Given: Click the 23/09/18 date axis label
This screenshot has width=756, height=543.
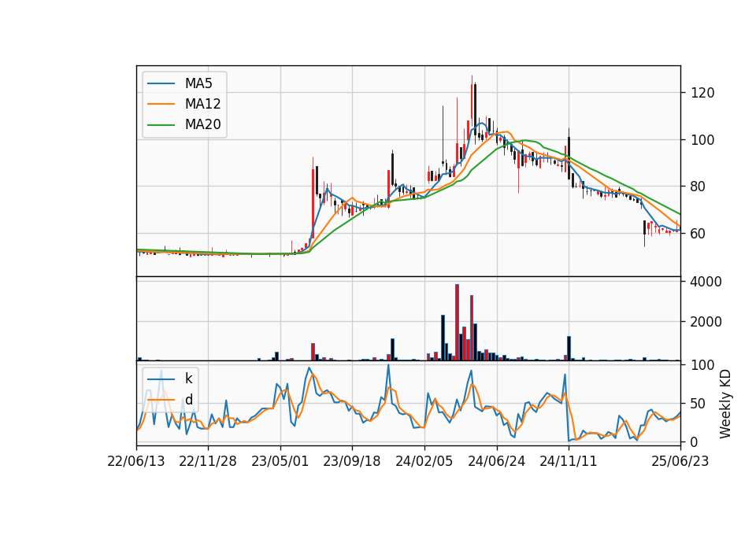Looking at the screenshot, I should [x=352, y=461].
